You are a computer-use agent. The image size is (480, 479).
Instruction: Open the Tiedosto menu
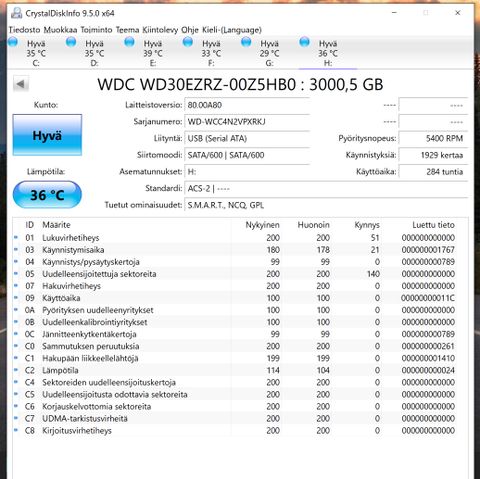tap(24, 30)
